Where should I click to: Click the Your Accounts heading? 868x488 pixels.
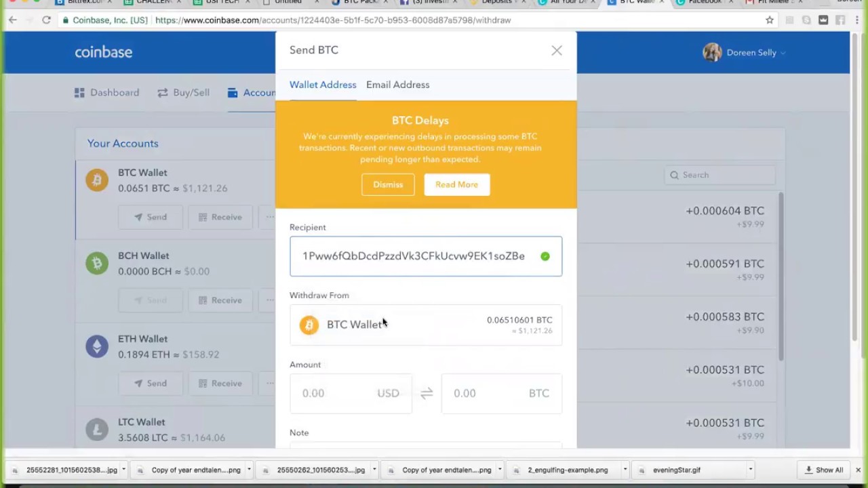pyautogui.click(x=123, y=144)
